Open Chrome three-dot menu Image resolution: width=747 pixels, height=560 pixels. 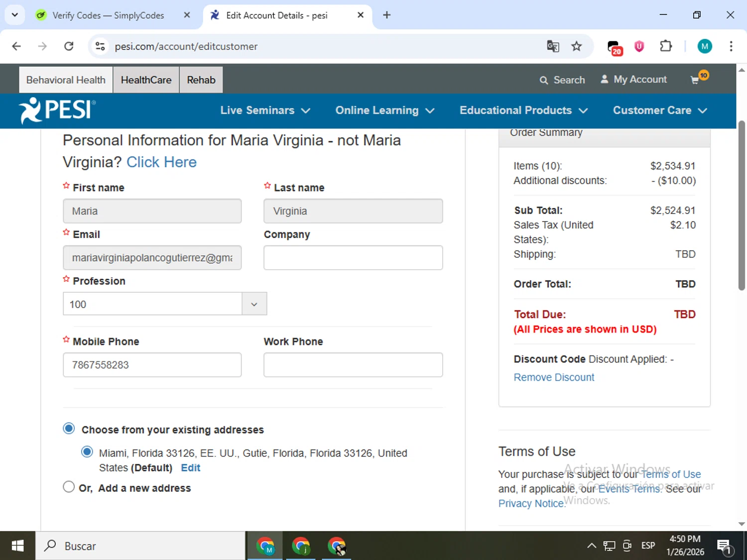point(731,46)
